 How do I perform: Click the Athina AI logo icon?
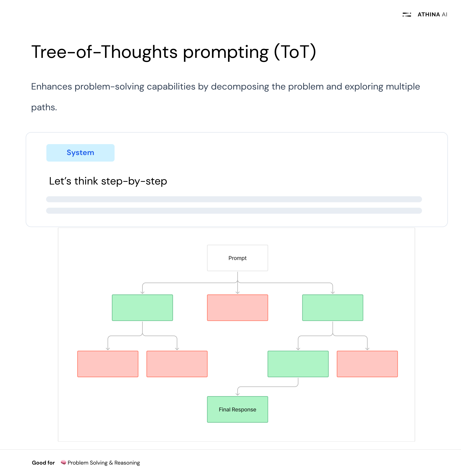[407, 15]
